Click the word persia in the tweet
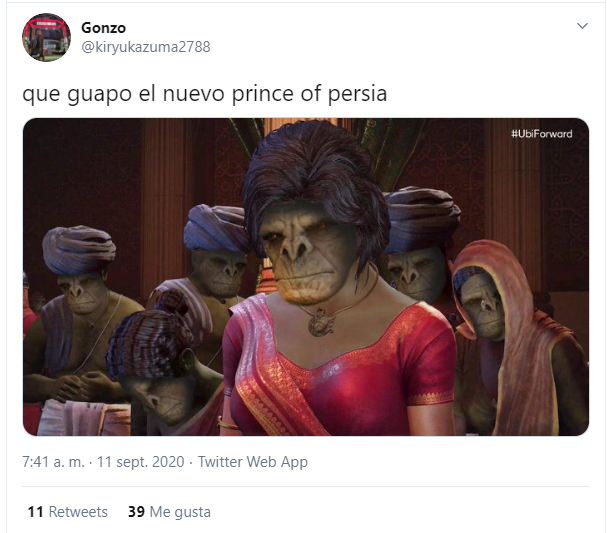Viewport: 607px width, 533px height. (x=357, y=94)
